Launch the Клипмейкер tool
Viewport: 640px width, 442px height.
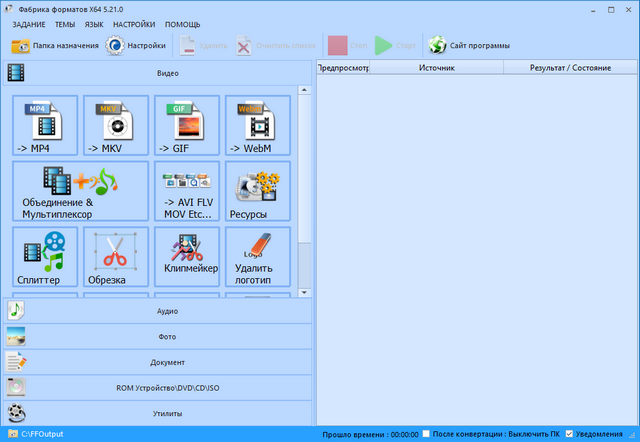(187, 257)
